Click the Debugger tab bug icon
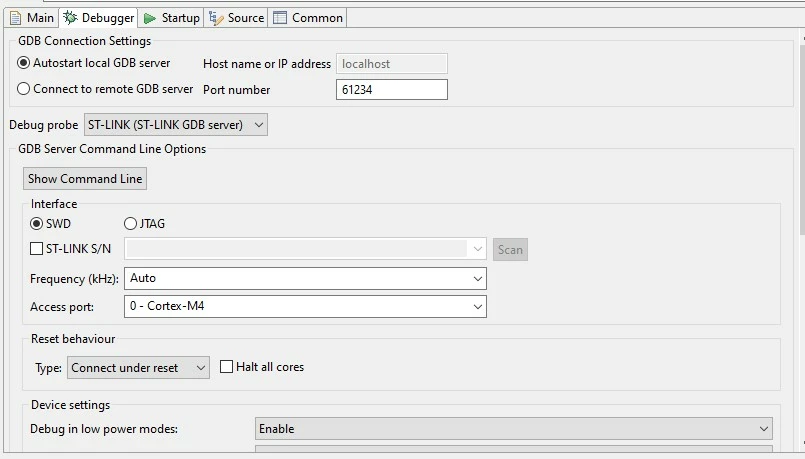 click(70, 17)
